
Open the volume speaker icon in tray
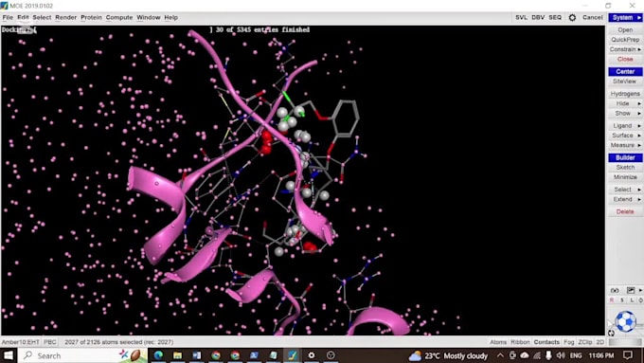point(561,355)
